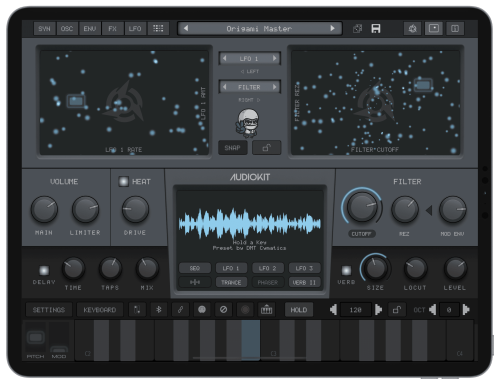Click the MAIN volume knob

click(44, 210)
